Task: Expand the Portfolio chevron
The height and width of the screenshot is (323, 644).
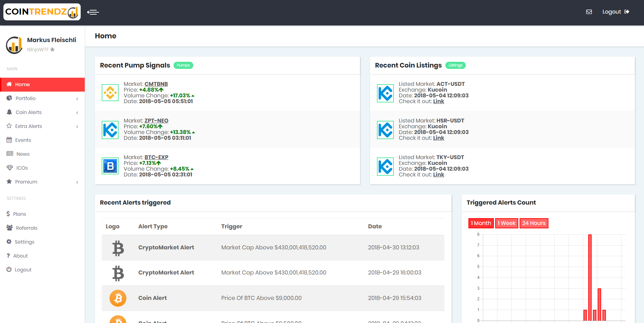Action: click(x=77, y=99)
